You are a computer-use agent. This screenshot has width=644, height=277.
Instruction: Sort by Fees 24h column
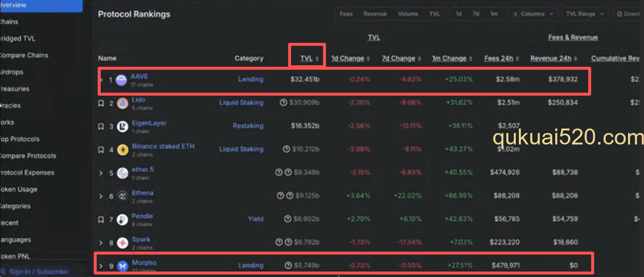click(x=501, y=58)
